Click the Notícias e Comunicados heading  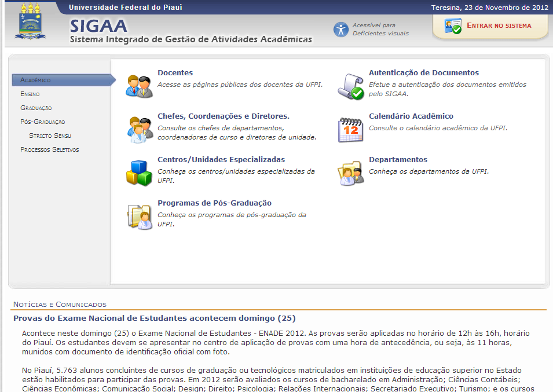click(x=60, y=304)
